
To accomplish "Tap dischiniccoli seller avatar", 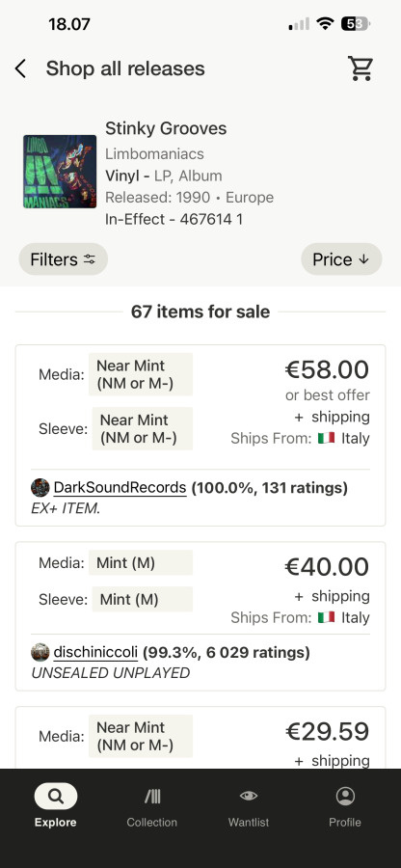I will point(40,653).
